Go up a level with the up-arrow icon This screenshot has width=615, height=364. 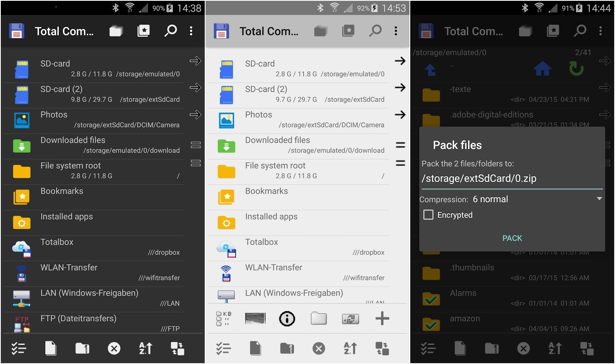(430, 68)
